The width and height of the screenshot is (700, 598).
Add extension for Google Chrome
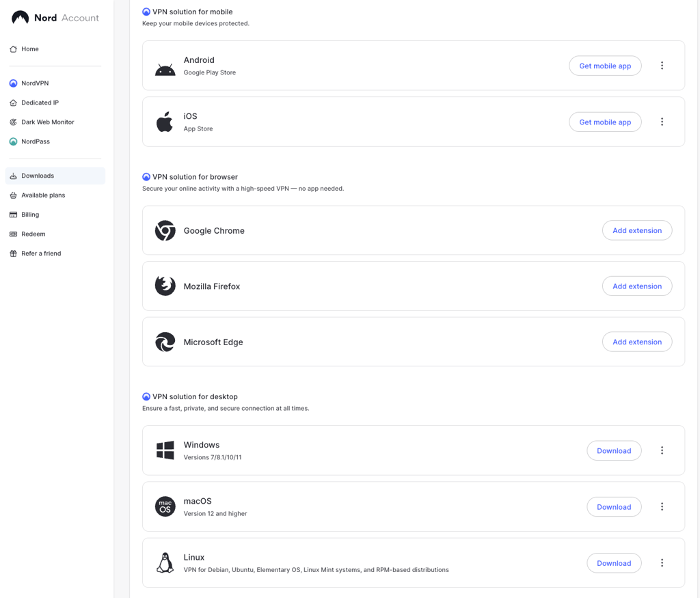click(637, 230)
